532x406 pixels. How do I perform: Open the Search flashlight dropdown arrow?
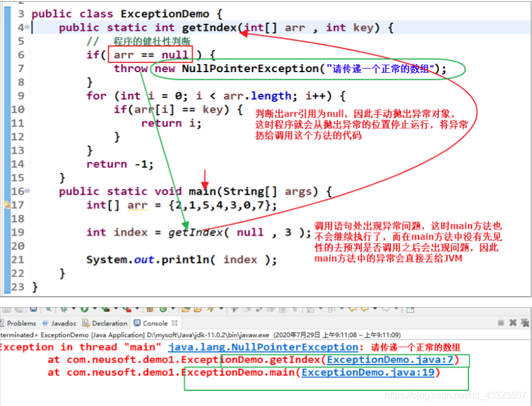coord(221,308)
